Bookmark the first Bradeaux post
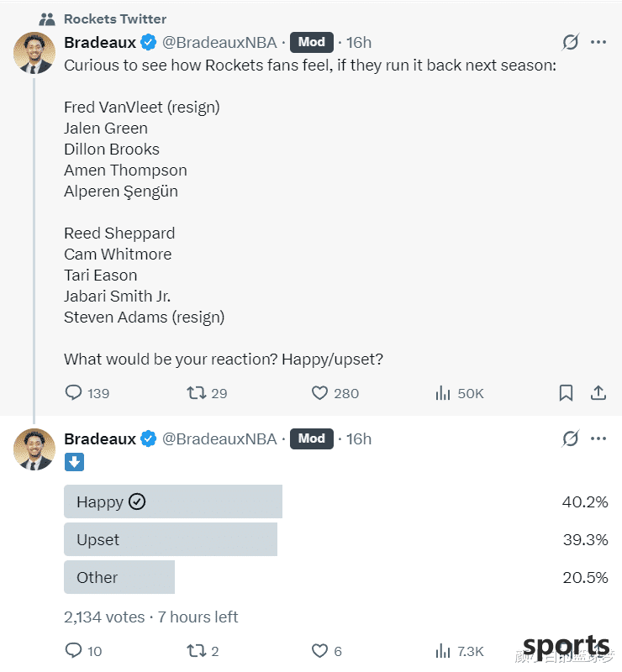Image resolution: width=622 pixels, height=672 pixels. [567, 392]
